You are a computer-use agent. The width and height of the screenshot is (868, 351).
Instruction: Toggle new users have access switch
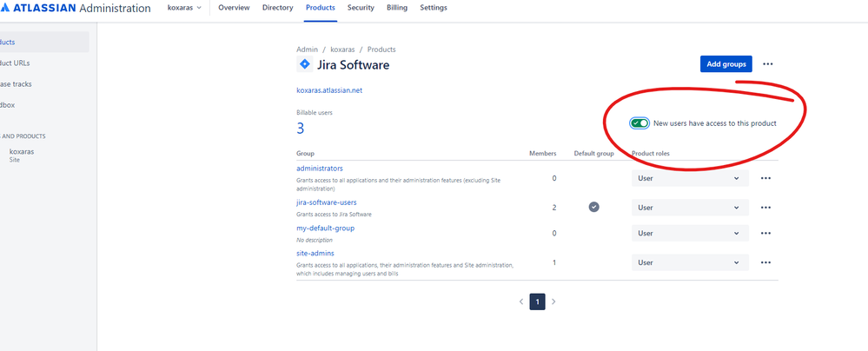click(639, 123)
